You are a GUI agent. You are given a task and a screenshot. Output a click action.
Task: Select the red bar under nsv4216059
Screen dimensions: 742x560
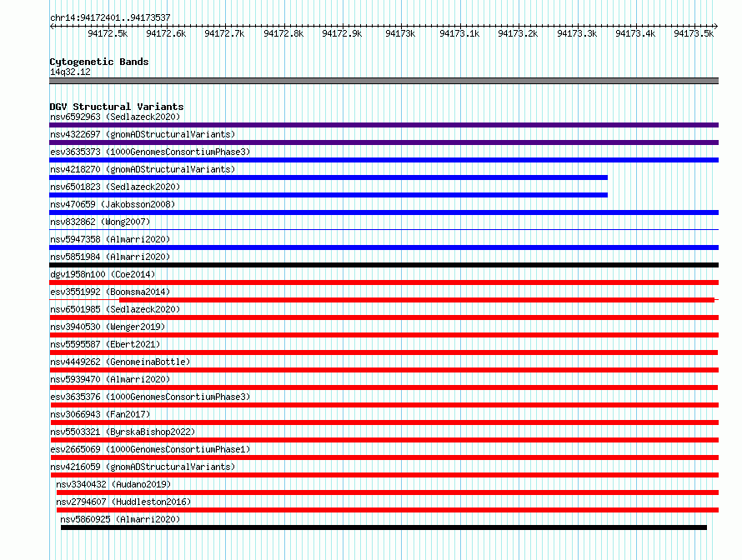point(384,475)
